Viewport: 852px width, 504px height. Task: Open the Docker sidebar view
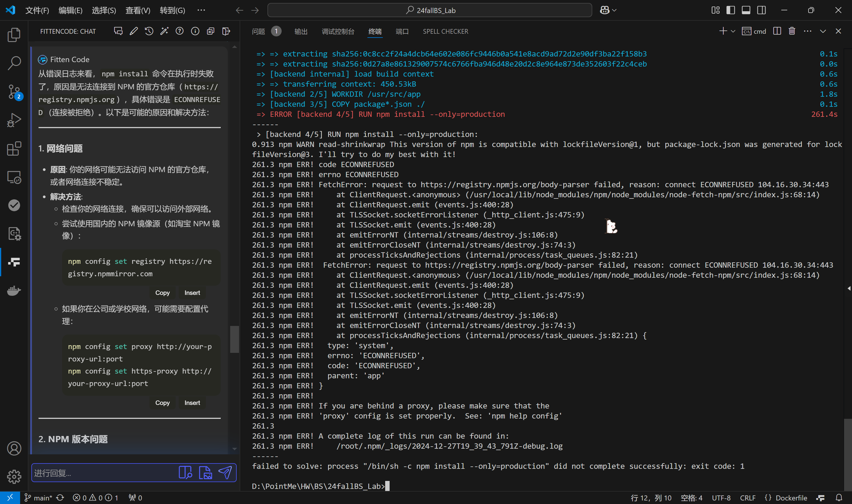tap(14, 290)
